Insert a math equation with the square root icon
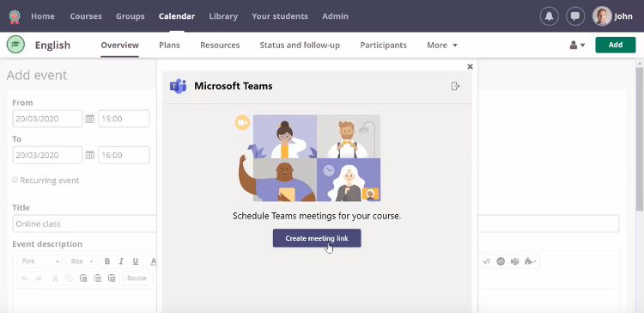Screen dimensions: 644x313 click(487, 261)
